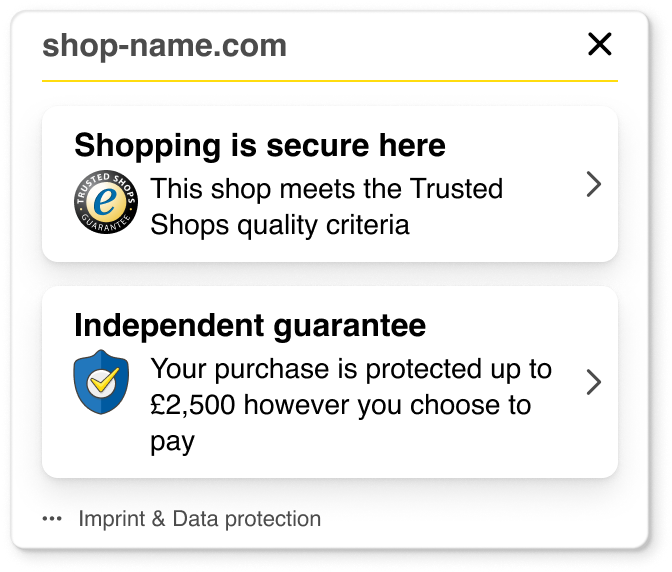Click the 'Shopping is secure here' heading

point(260,146)
